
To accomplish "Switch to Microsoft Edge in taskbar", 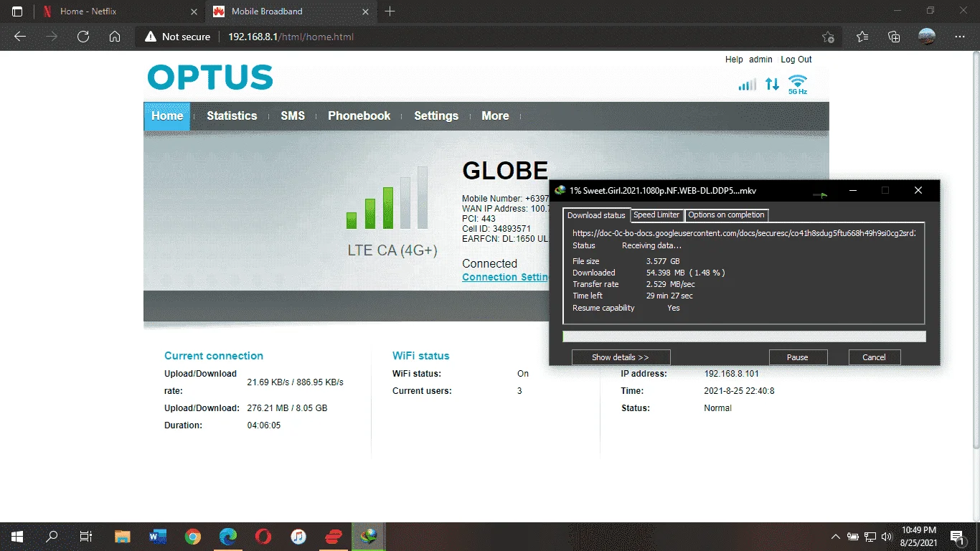I will (228, 536).
